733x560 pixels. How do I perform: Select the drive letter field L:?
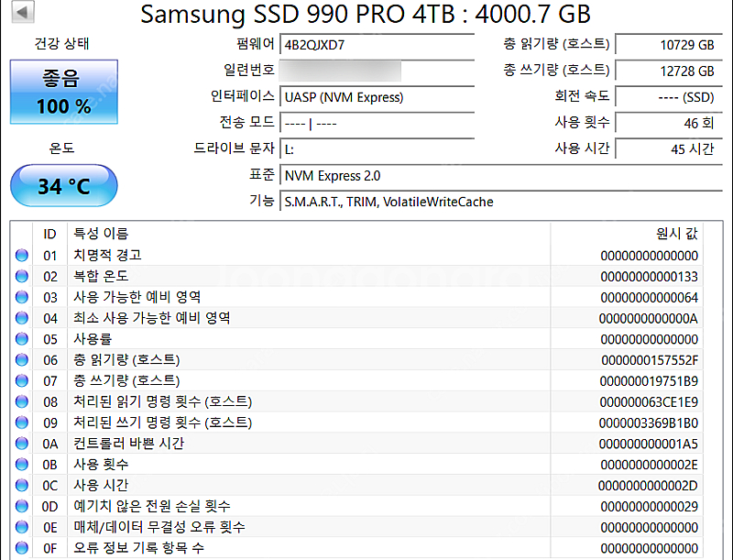(x=377, y=149)
